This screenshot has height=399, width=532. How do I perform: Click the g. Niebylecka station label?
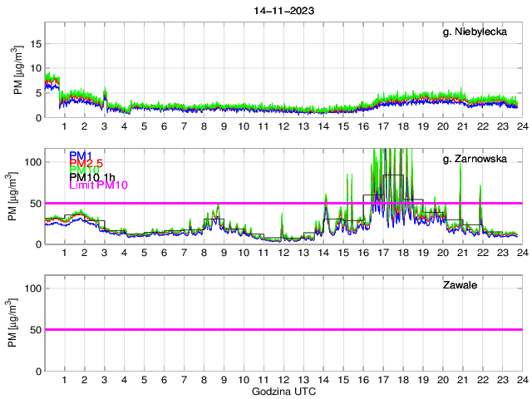pyautogui.click(x=480, y=32)
